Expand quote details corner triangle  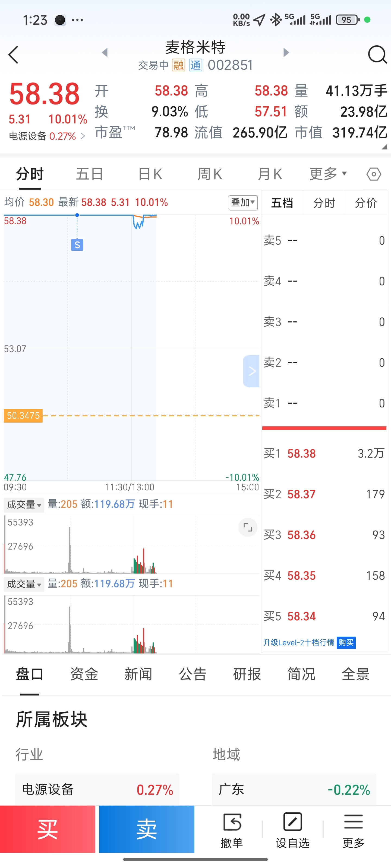pos(384,147)
